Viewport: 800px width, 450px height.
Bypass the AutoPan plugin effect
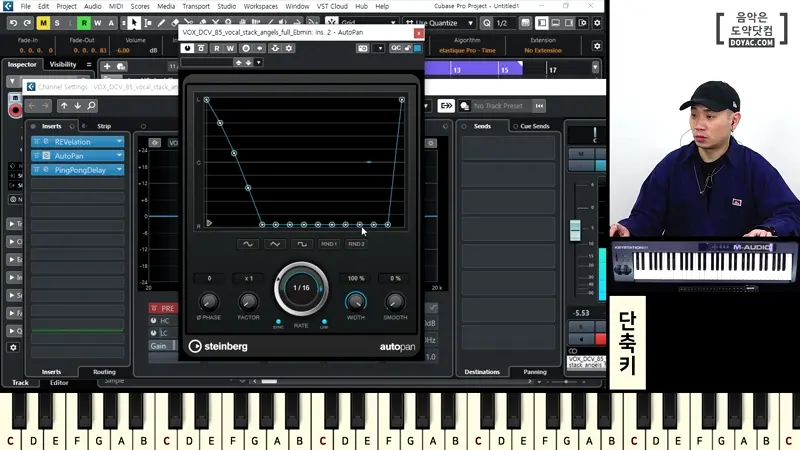(202, 48)
